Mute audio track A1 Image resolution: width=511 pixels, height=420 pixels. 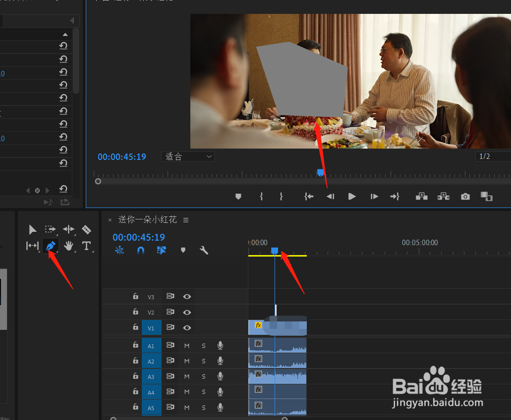coord(187,346)
